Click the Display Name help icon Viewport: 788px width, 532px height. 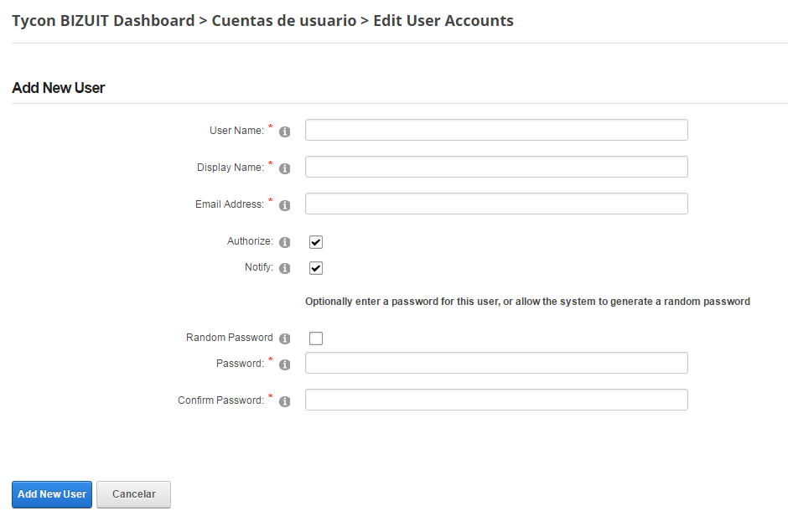284,168
